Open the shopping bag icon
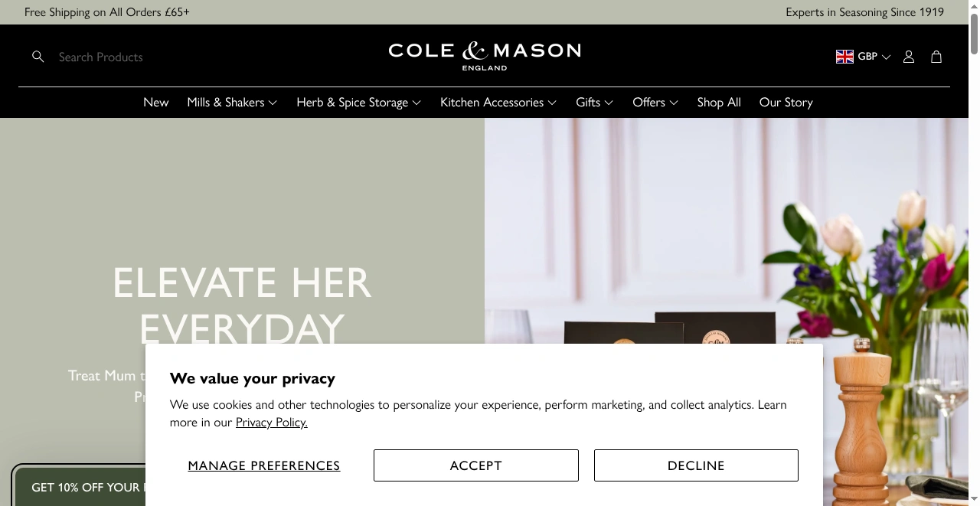The image size is (980, 506). click(936, 56)
